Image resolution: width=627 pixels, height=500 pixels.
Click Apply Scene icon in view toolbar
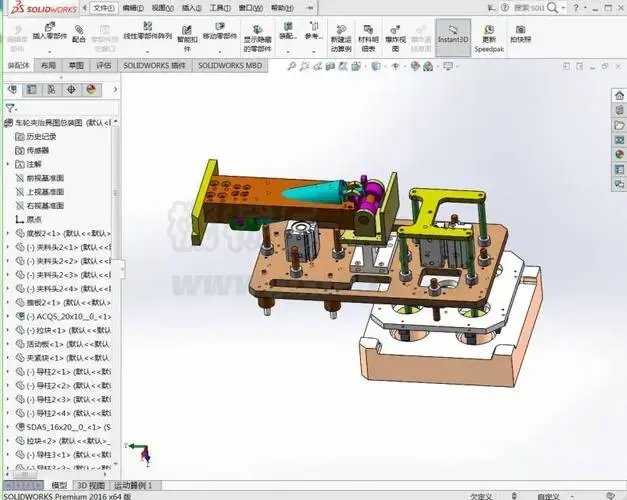pos(428,66)
